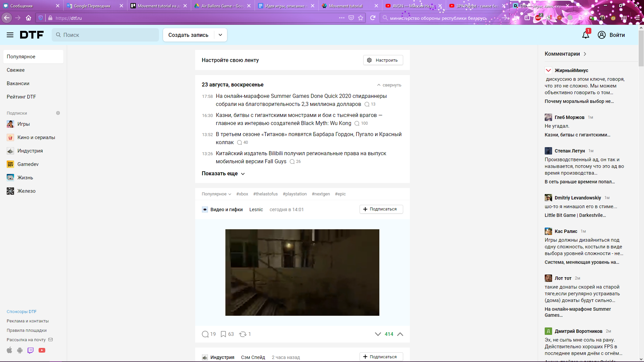644x362 pixels.
Task: Open the hamburger menu next to DTF logo
Action: (10, 35)
